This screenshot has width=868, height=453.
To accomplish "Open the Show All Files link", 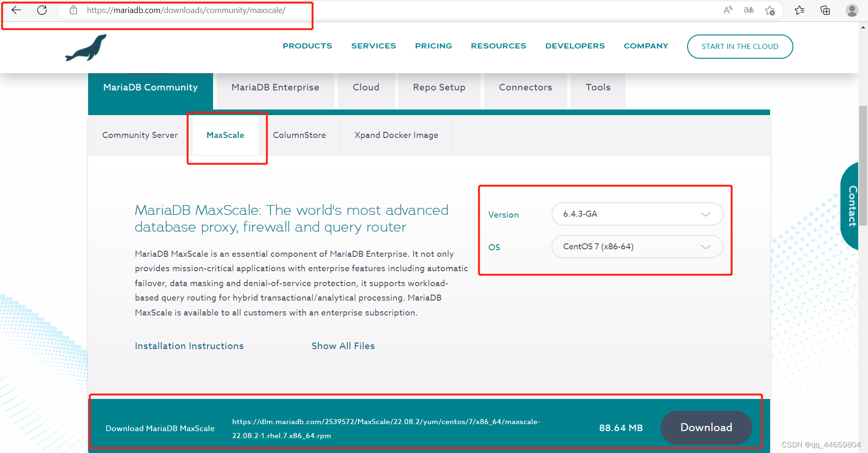I will 343,346.
